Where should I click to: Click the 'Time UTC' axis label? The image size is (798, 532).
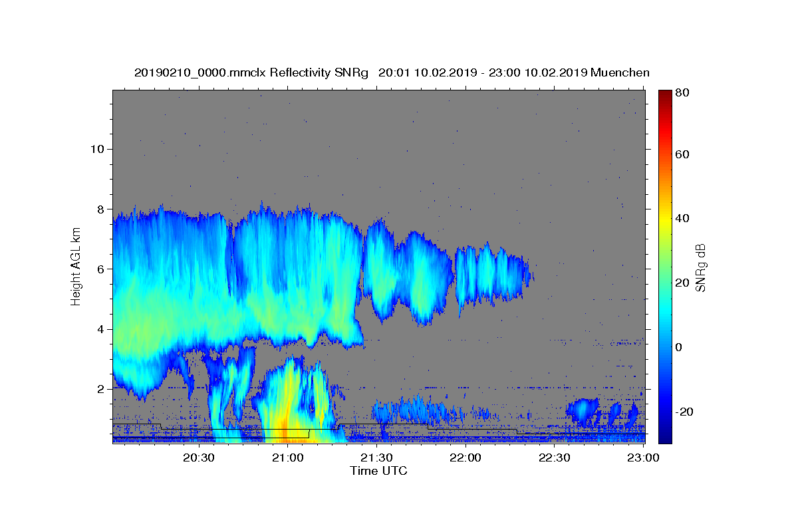coord(378,471)
